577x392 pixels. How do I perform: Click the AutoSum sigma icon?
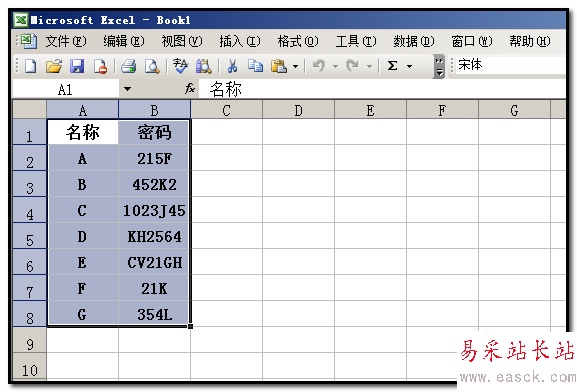click(393, 66)
